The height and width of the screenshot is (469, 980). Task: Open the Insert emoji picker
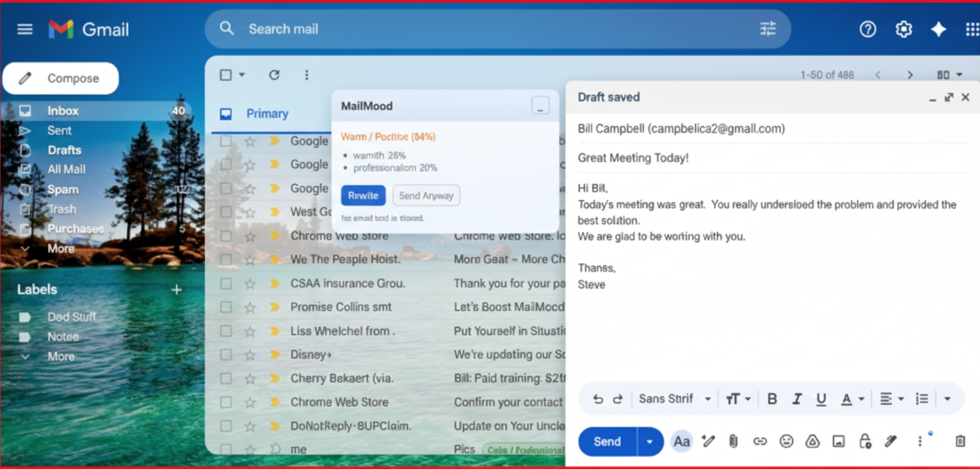pyautogui.click(x=786, y=441)
